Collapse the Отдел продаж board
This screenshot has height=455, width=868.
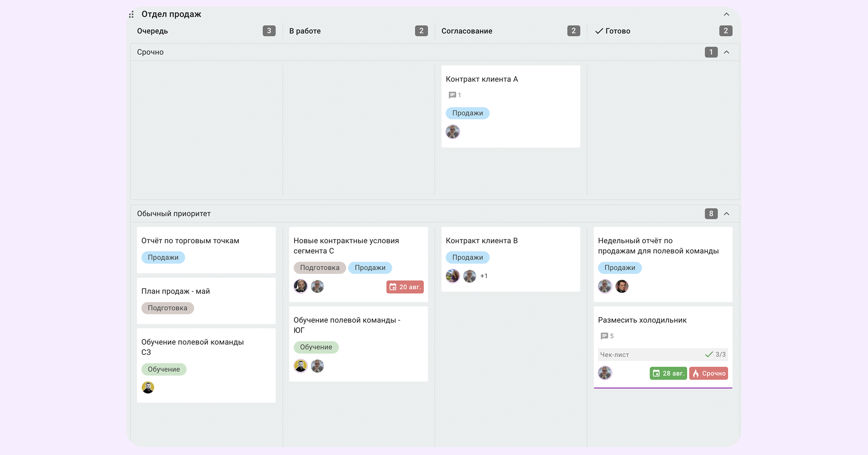pos(726,15)
